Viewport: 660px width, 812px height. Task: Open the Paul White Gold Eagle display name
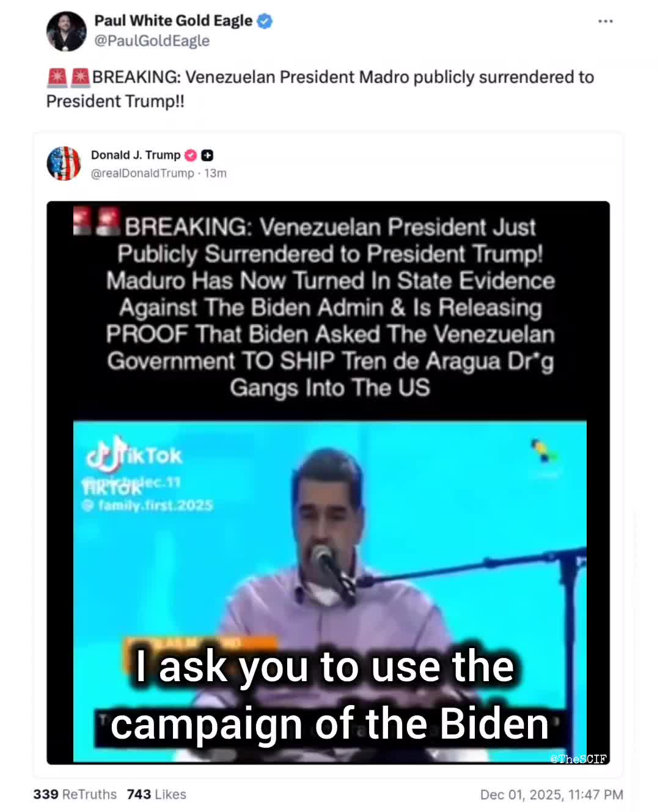click(x=173, y=21)
